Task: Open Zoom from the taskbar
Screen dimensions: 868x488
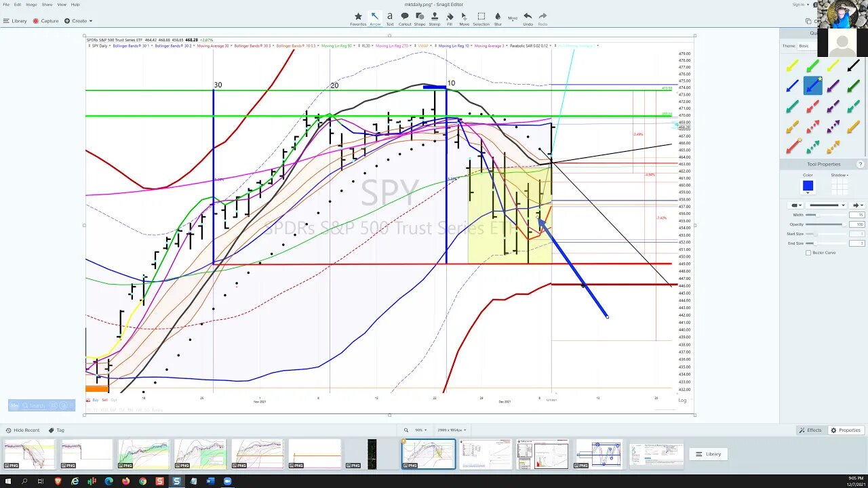Action: click(228, 481)
